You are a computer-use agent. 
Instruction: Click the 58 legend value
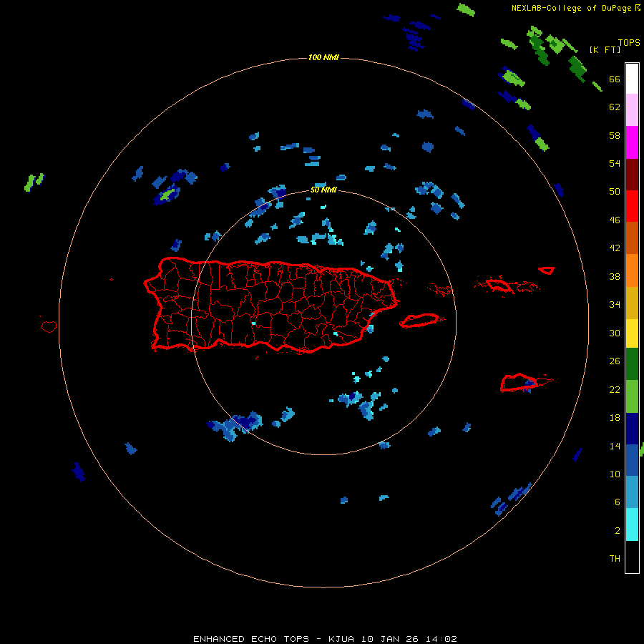click(x=615, y=135)
